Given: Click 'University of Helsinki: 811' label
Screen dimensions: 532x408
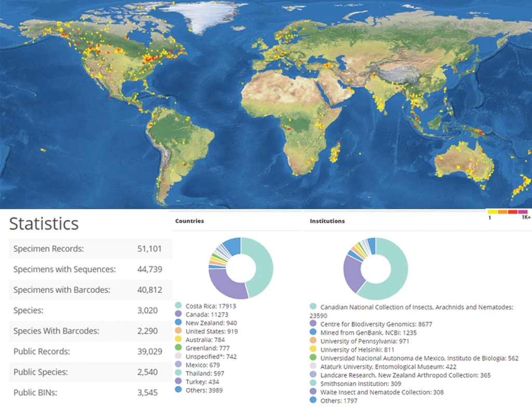Looking at the screenshot, I should tap(357, 350).
